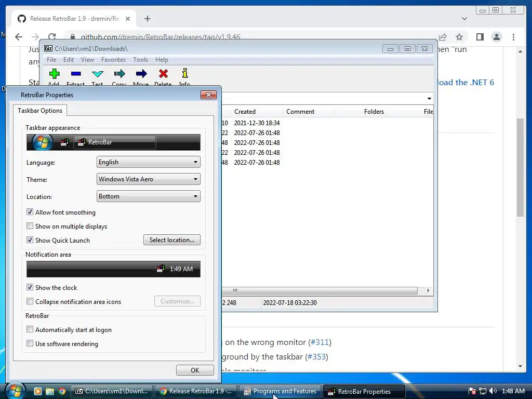The height and width of the screenshot is (399, 532).
Task: Open the Theme dropdown
Action: pos(148,179)
